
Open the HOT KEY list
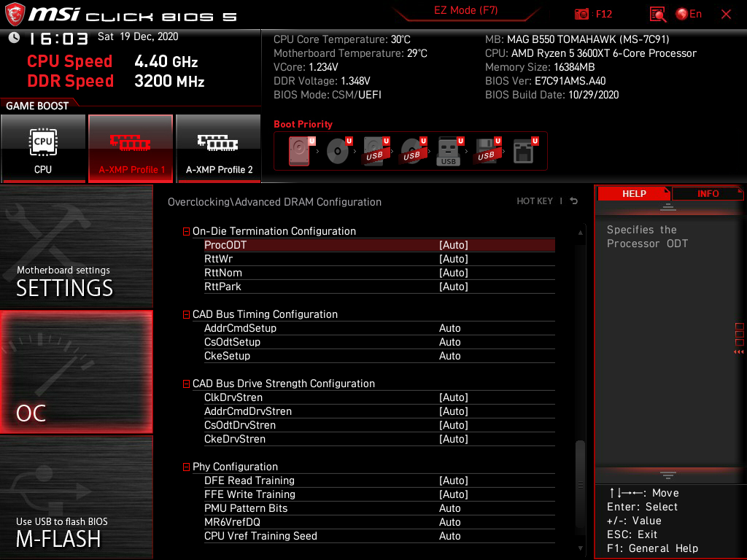[x=535, y=201]
